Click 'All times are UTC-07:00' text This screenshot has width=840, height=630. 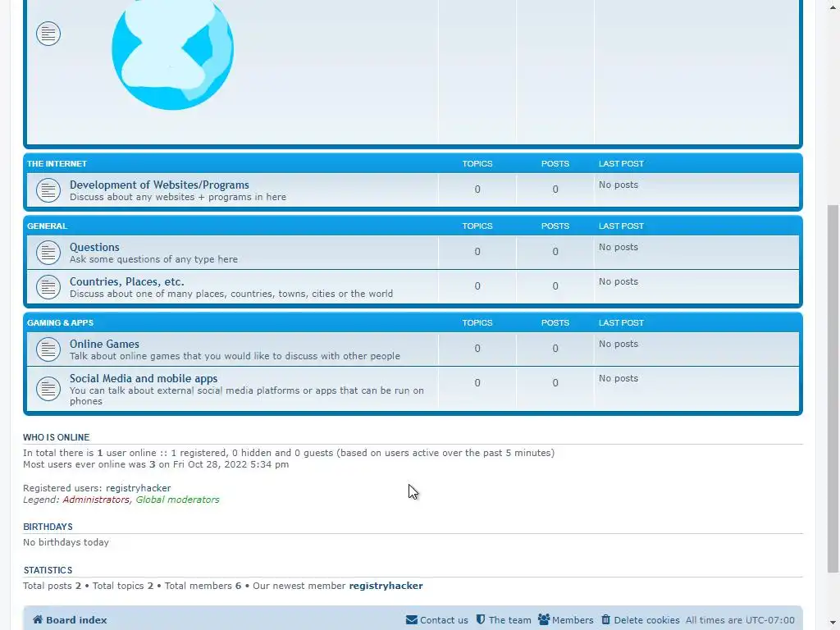pos(740,620)
